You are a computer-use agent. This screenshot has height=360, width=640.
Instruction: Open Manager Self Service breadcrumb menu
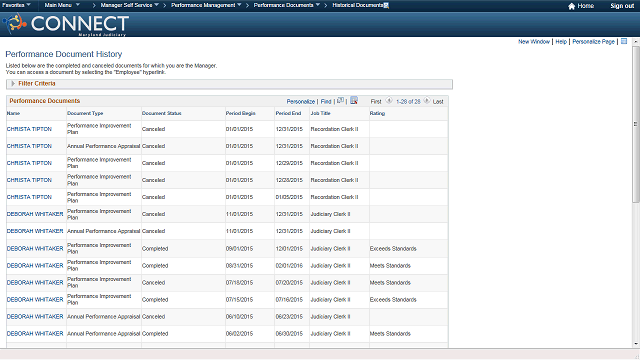[x=130, y=5]
